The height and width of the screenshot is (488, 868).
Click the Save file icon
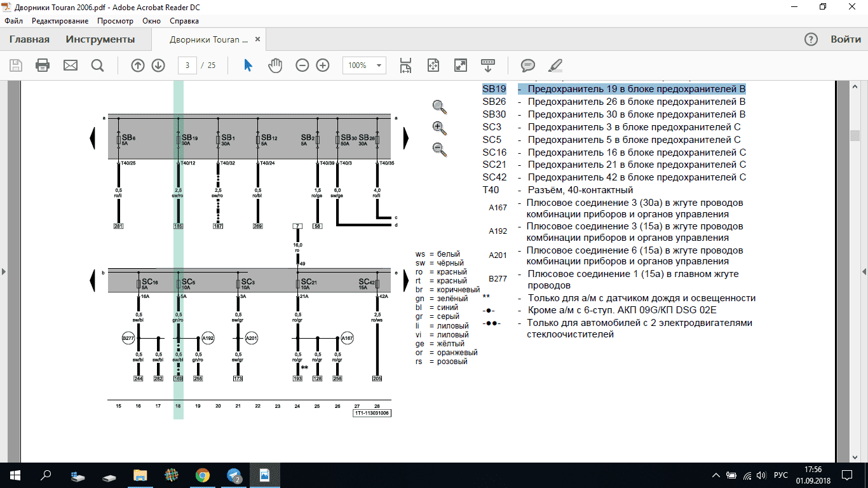(x=16, y=65)
